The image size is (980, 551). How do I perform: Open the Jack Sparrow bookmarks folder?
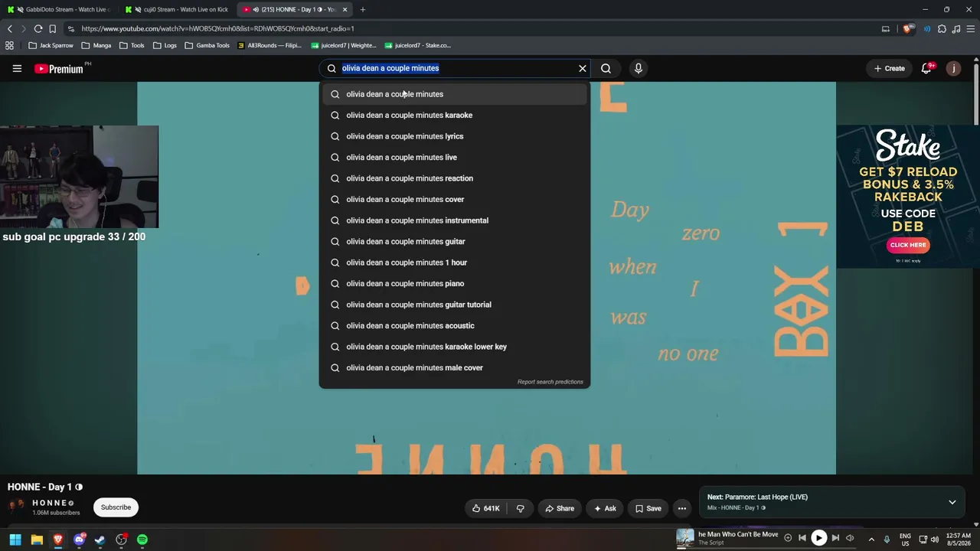point(51,45)
